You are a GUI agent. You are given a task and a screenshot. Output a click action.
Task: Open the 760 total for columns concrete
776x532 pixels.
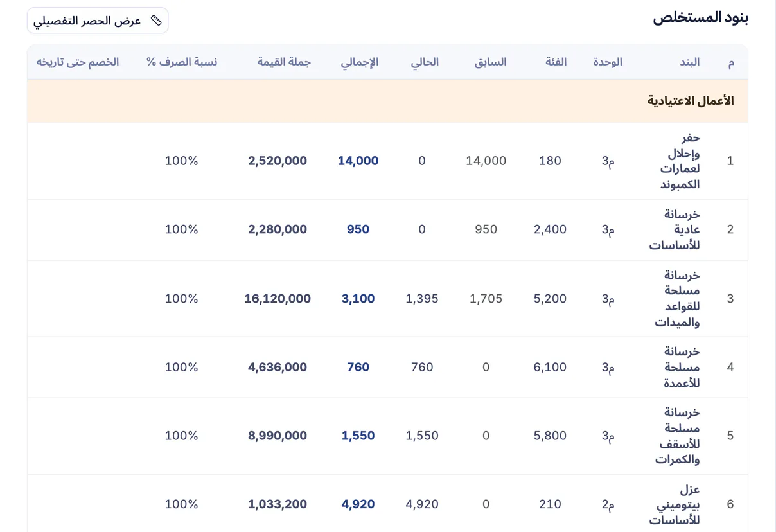coord(358,368)
